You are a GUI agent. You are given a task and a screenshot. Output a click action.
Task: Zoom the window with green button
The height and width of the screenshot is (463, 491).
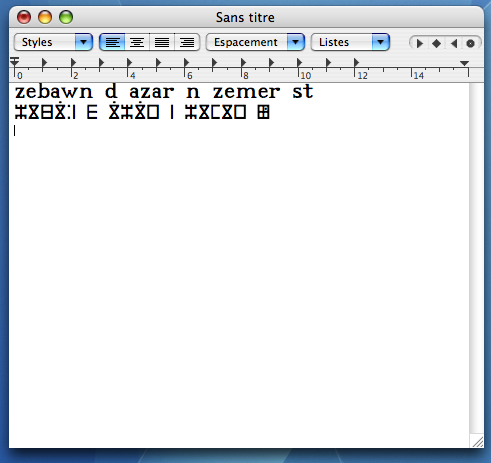click(66, 17)
